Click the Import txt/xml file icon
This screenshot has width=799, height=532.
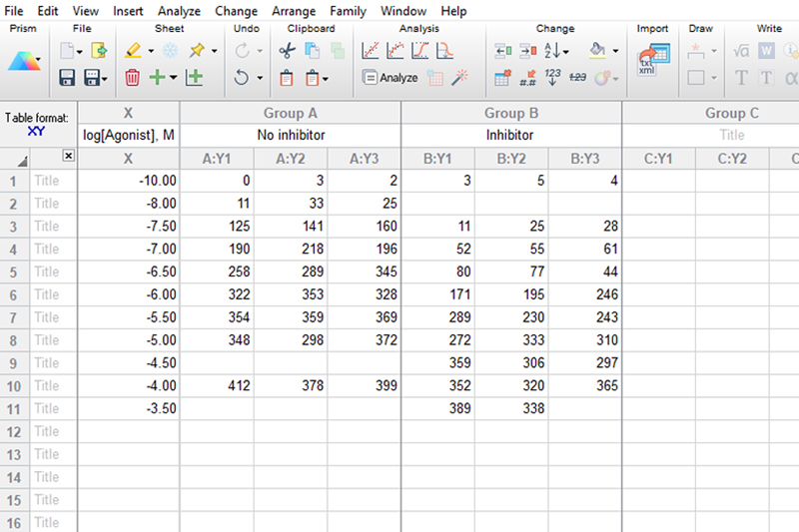653,59
